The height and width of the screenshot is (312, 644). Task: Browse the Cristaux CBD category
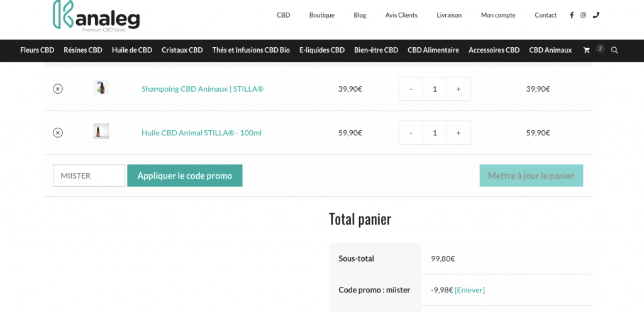(182, 50)
